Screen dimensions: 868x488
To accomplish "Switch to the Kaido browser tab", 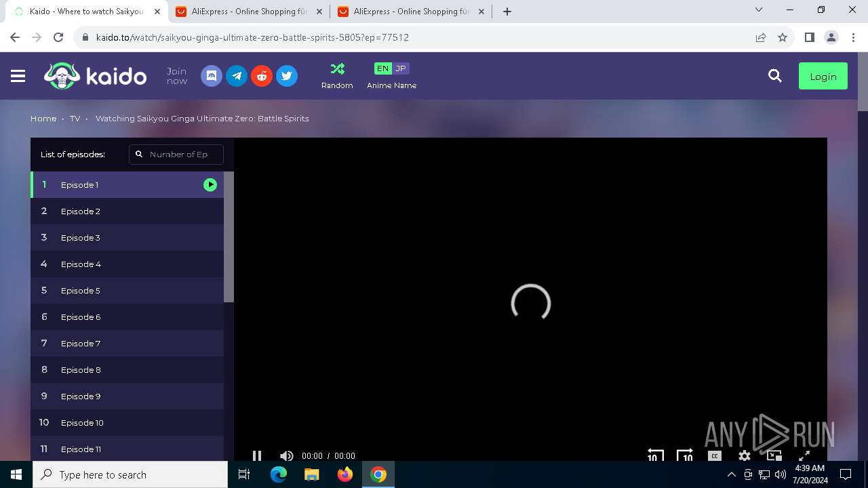I will click(x=85, y=12).
